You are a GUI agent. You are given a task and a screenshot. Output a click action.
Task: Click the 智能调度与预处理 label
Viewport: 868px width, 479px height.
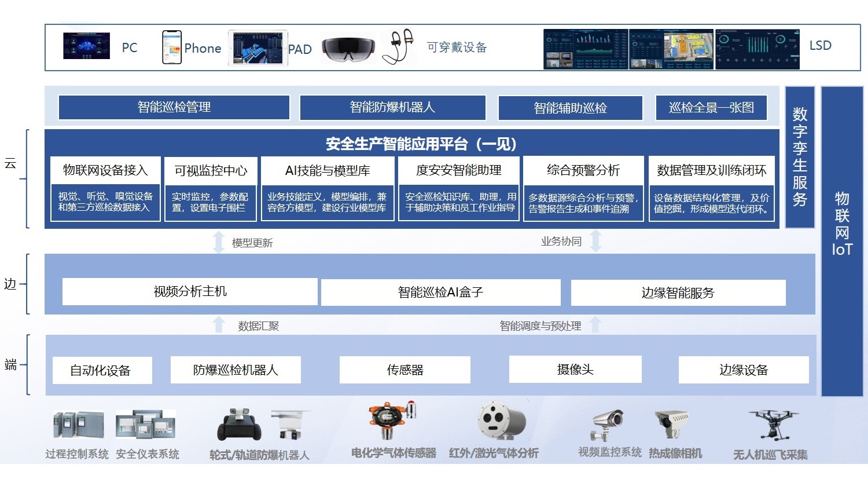click(540, 326)
